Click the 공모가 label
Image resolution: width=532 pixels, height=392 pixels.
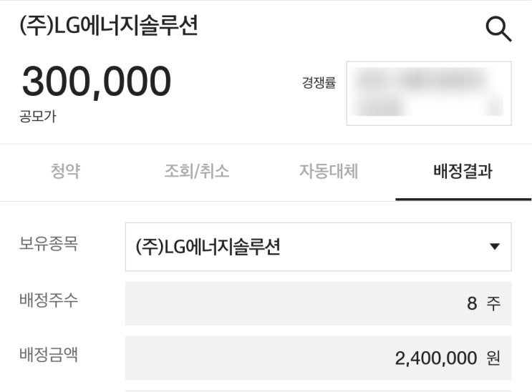pos(37,117)
